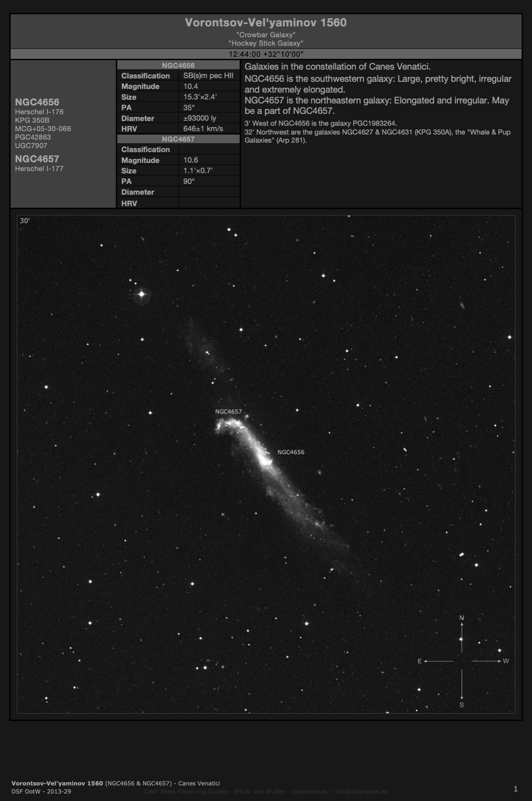Click the classification value SB(s)m pec HII
The width and height of the screenshot is (532, 801).
[x=206, y=76]
